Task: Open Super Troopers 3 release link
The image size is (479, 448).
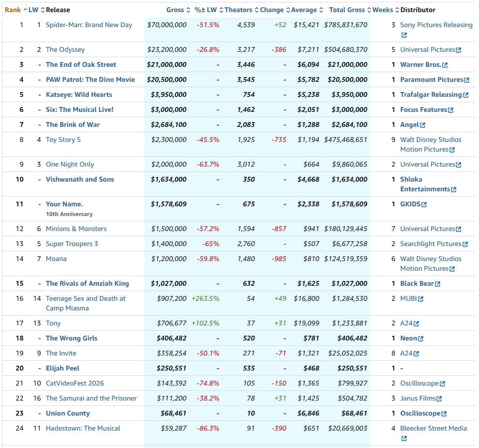Action: (72, 244)
